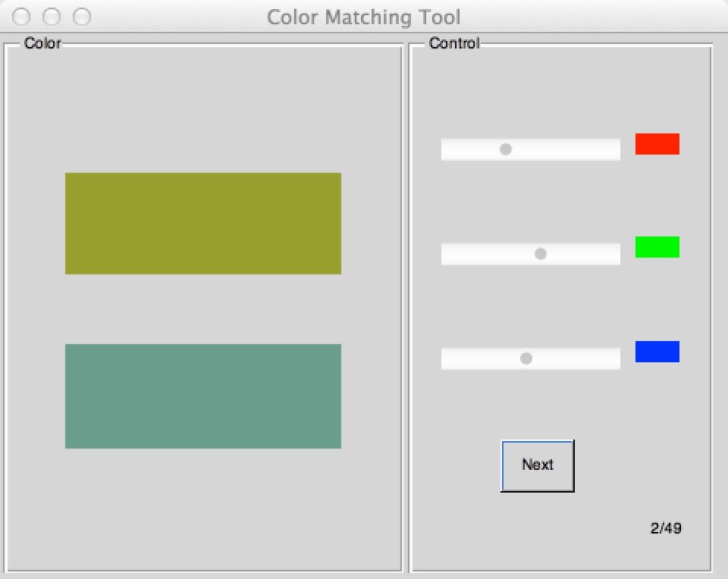Click the far right end of red slider track
728x579 pixels.
[x=616, y=149]
